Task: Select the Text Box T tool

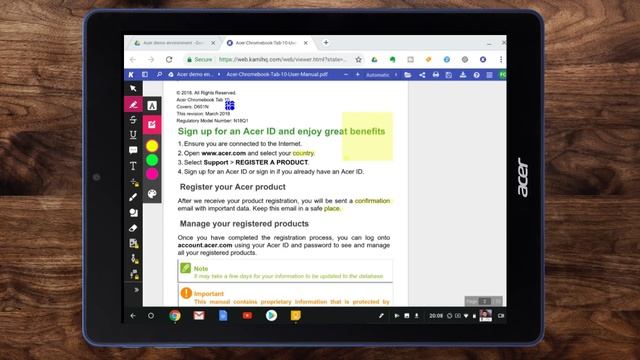Action: [x=133, y=166]
